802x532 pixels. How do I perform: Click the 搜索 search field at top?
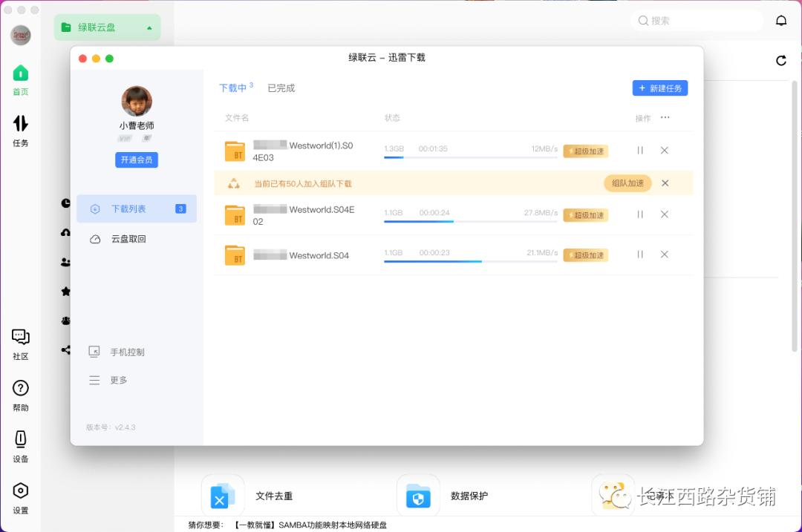(696, 20)
